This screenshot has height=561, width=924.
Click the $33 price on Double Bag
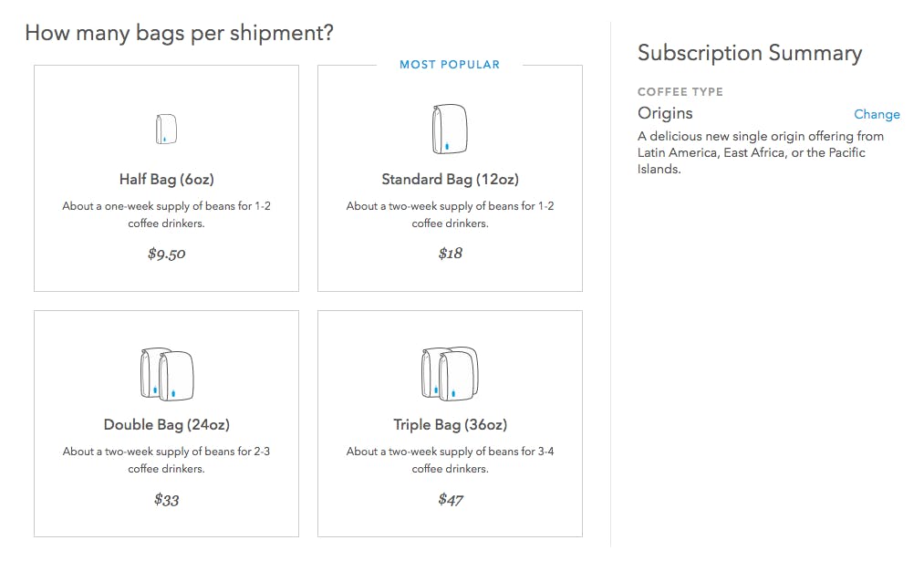pos(166,500)
